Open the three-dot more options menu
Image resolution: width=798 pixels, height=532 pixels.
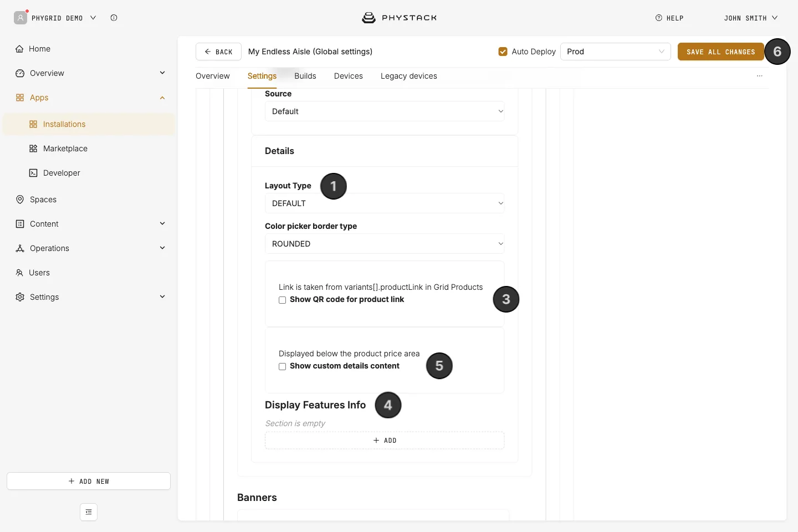(760, 76)
